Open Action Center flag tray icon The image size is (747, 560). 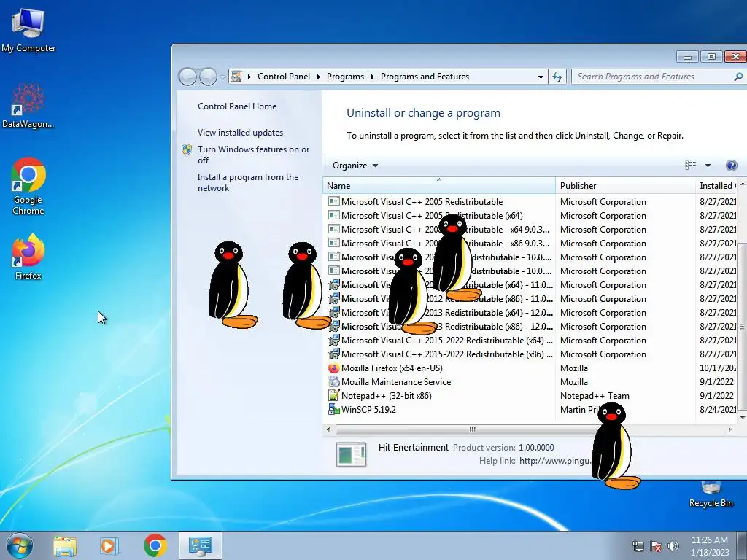click(x=656, y=546)
